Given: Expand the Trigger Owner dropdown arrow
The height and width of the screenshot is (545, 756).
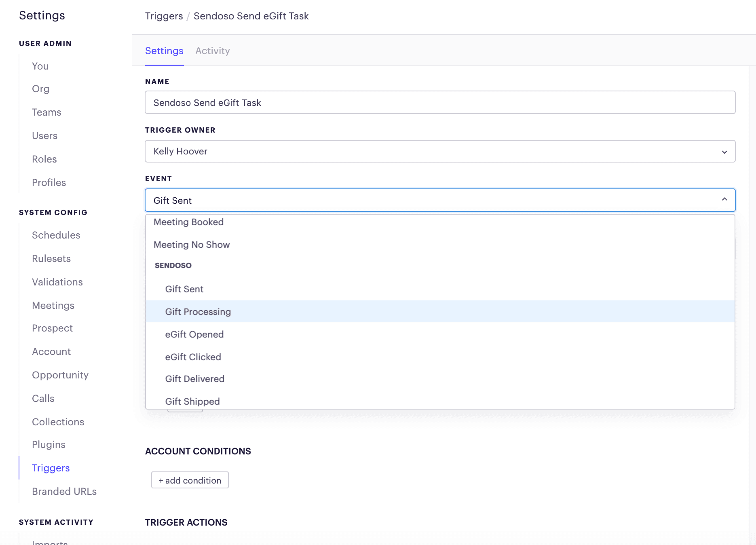Looking at the screenshot, I should click(724, 152).
